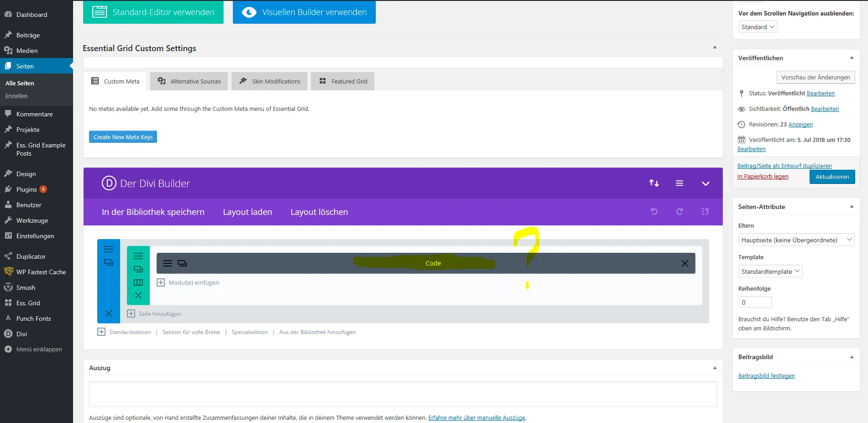Edit status via Bearbeiten link
This screenshot has height=423, width=868.
pos(821,93)
